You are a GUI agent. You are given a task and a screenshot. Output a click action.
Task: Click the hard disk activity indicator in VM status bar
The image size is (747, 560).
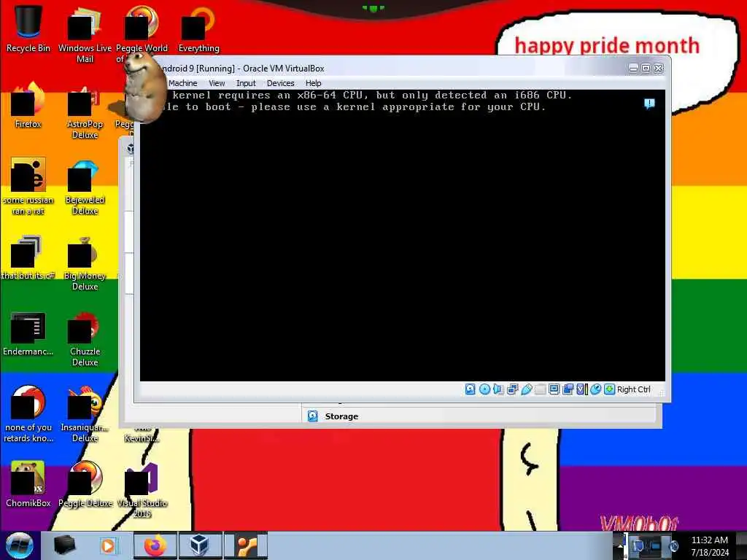(470, 389)
